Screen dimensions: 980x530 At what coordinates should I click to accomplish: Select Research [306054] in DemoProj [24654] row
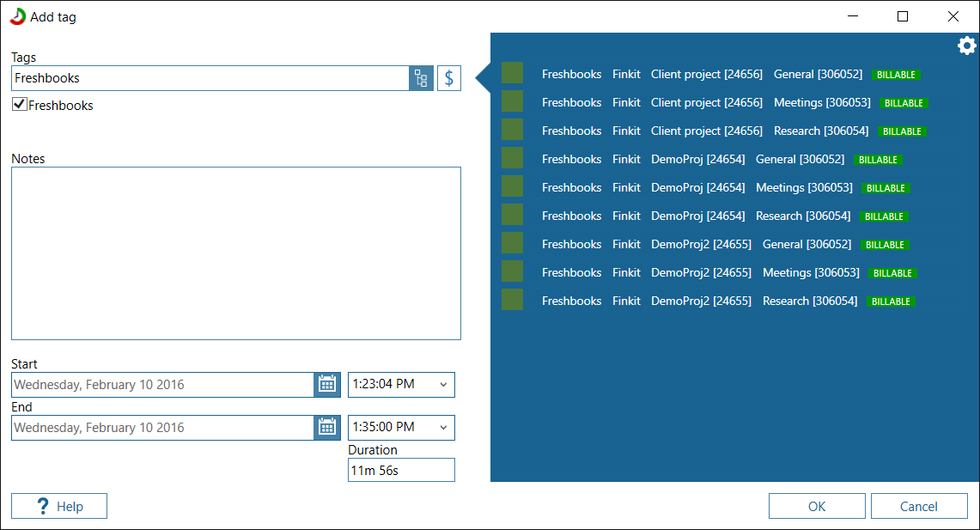tap(803, 216)
